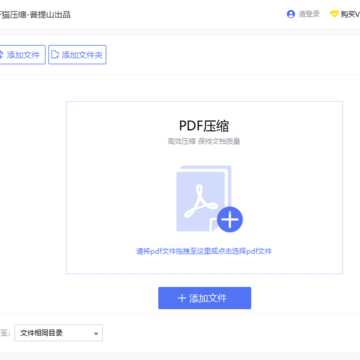
Task: Click the 请将pdf文件拖拽至这里 hint link
Action: (204, 251)
